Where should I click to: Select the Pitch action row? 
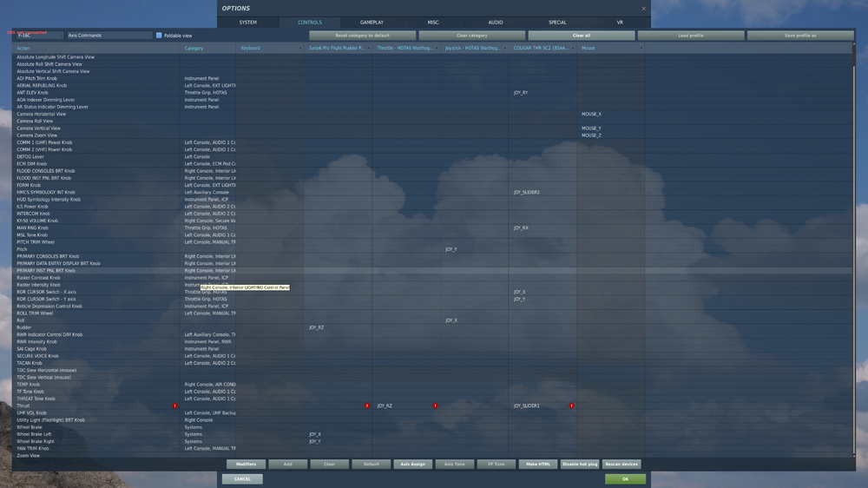tap(432, 249)
